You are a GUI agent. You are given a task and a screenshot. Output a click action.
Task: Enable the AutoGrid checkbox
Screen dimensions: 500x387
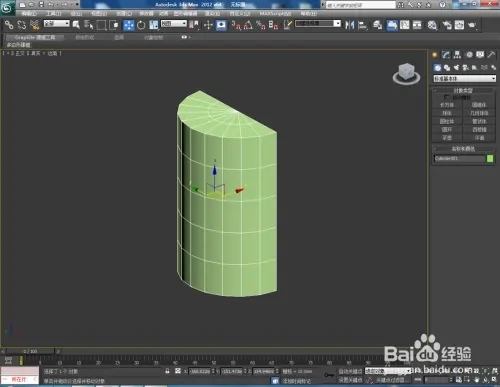[x=447, y=97]
